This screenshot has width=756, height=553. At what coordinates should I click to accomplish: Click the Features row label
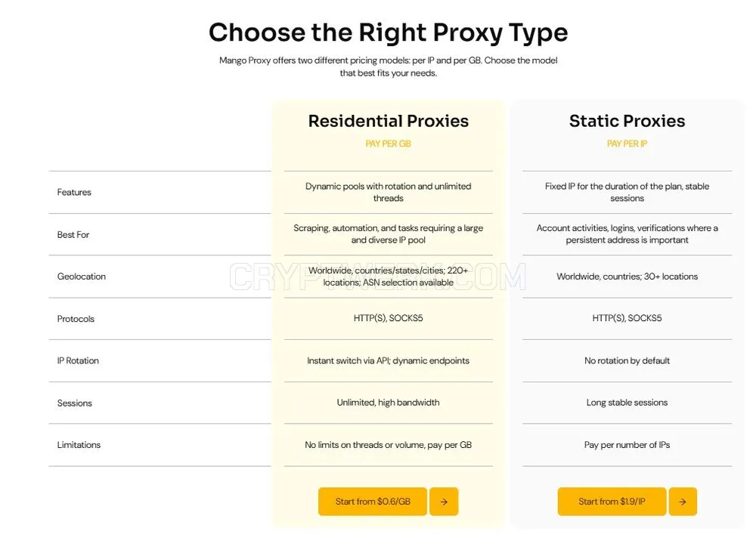[74, 192]
